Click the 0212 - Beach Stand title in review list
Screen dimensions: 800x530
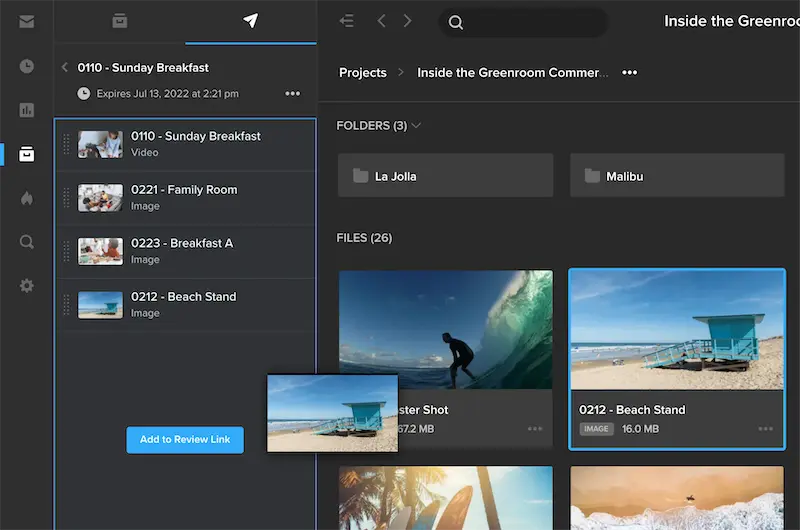pos(184,297)
